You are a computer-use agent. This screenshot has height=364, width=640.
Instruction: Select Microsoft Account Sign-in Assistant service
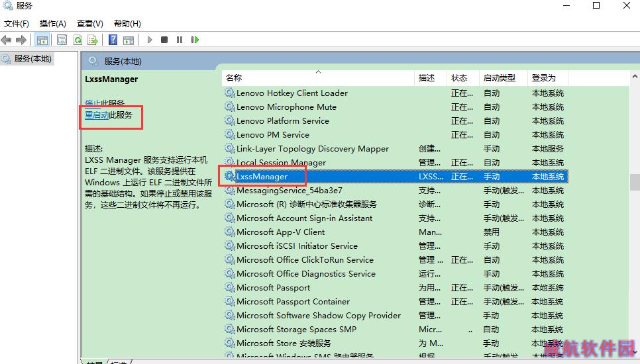[305, 218]
